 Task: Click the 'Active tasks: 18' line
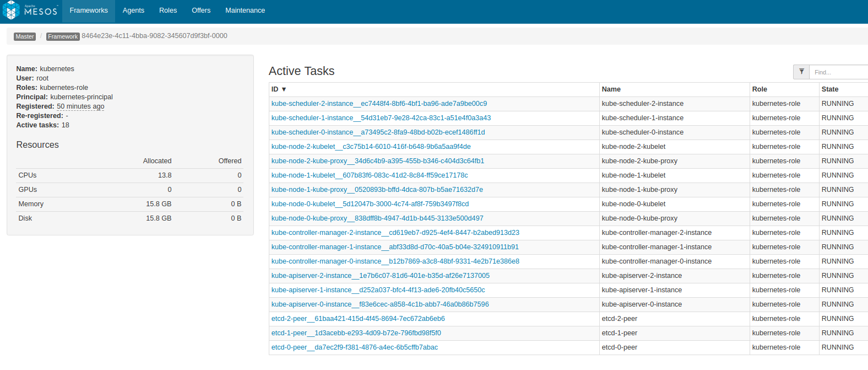pos(43,125)
